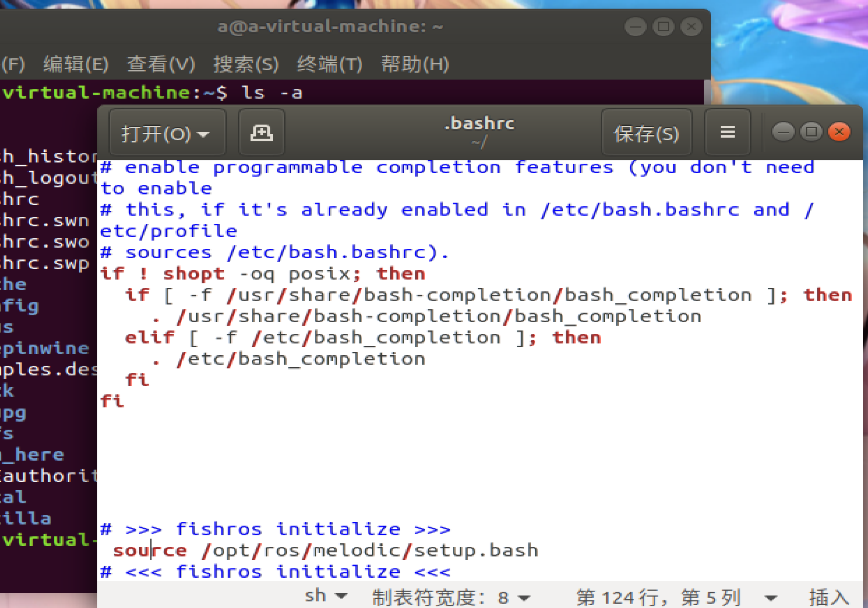868x608 pixels.
Task: Open terminal 帮助(H) menu
Action: (x=415, y=64)
